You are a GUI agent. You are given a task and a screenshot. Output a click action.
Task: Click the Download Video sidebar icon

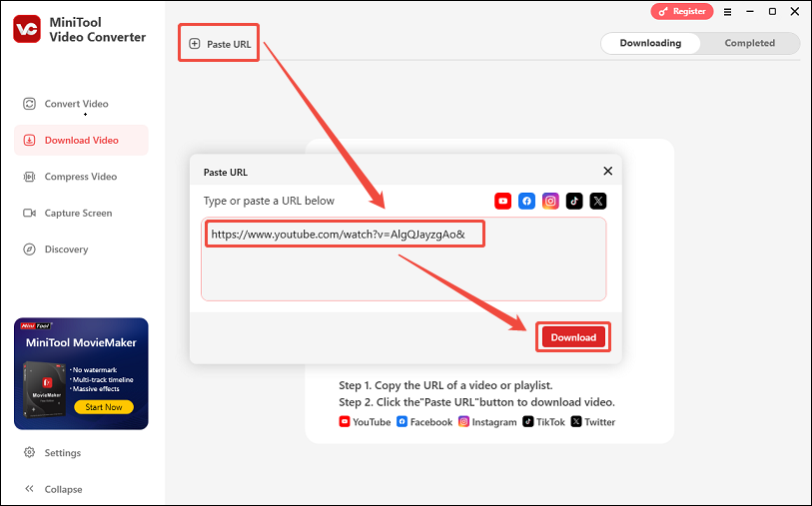(30, 140)
